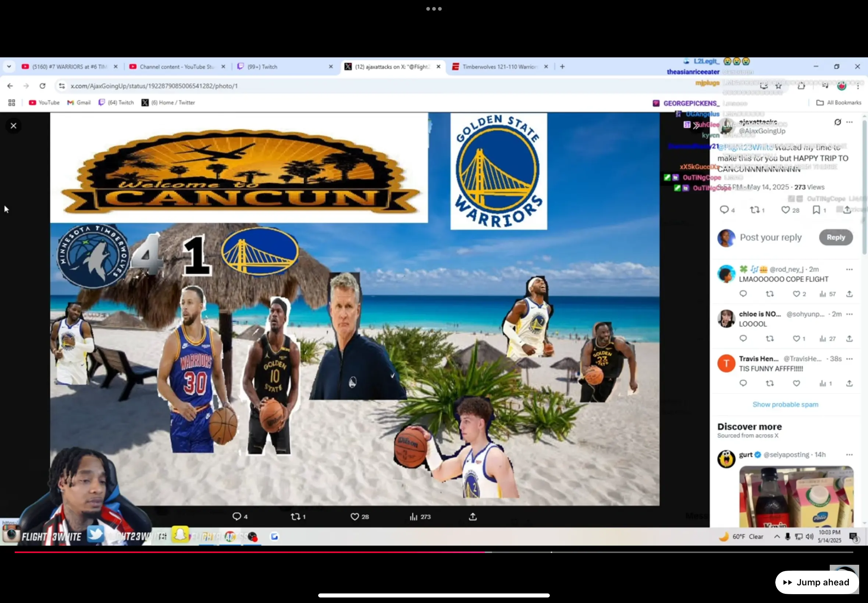Screen dimensions: 868x603
Task: Share the photo using icon below image
Action: (473, 517)
